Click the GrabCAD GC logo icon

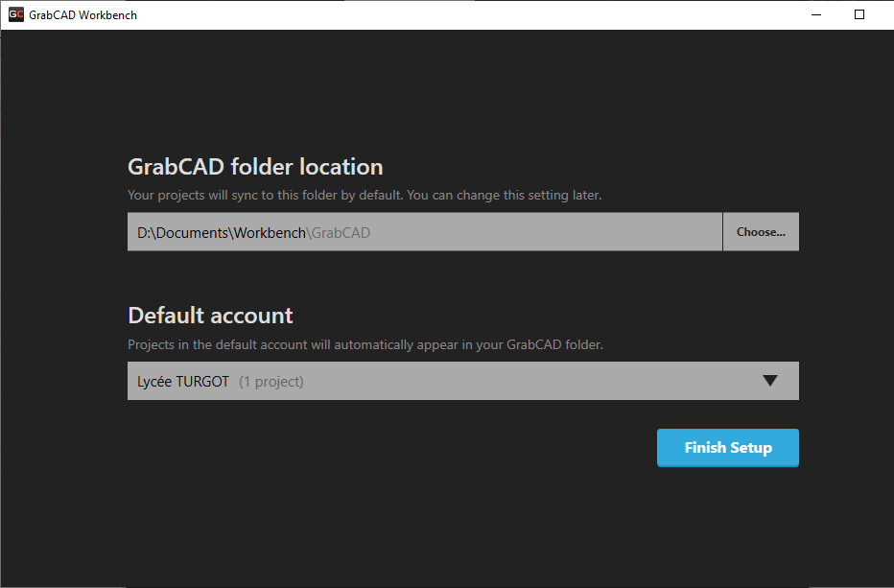[16, 14]
